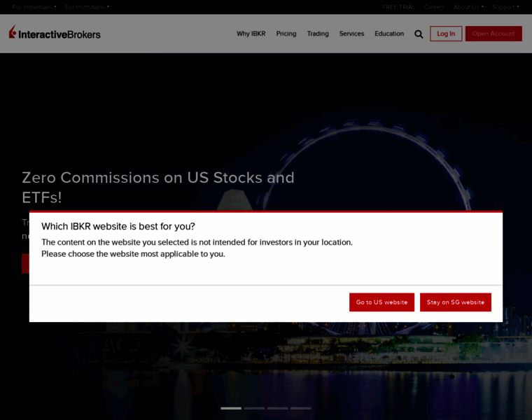
Task: Open the Why IBKR menu
Action: coord(251,34)
